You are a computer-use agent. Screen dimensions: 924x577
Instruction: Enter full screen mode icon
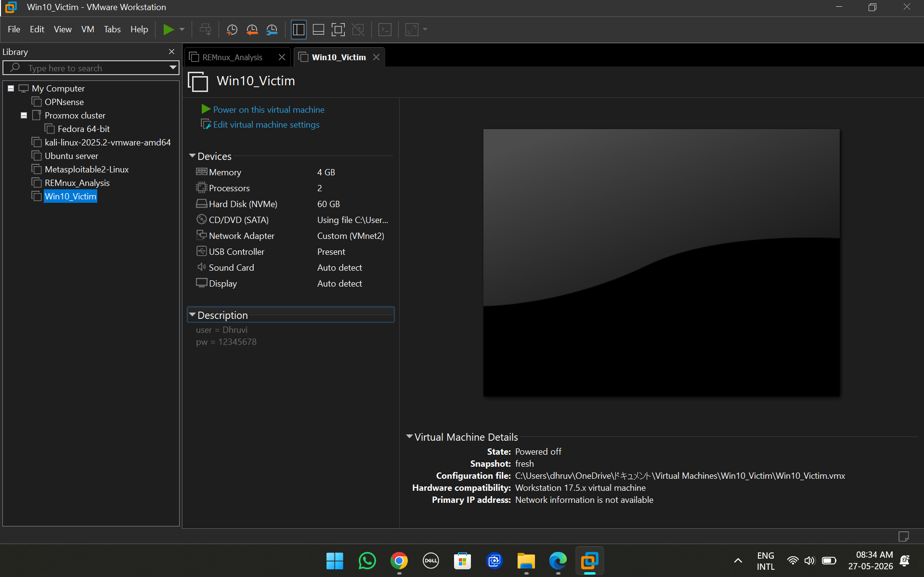coord(338,29)
